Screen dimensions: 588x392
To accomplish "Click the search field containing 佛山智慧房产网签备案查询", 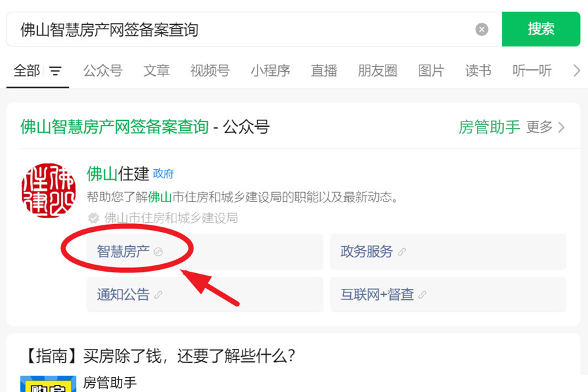I will 240,29.
